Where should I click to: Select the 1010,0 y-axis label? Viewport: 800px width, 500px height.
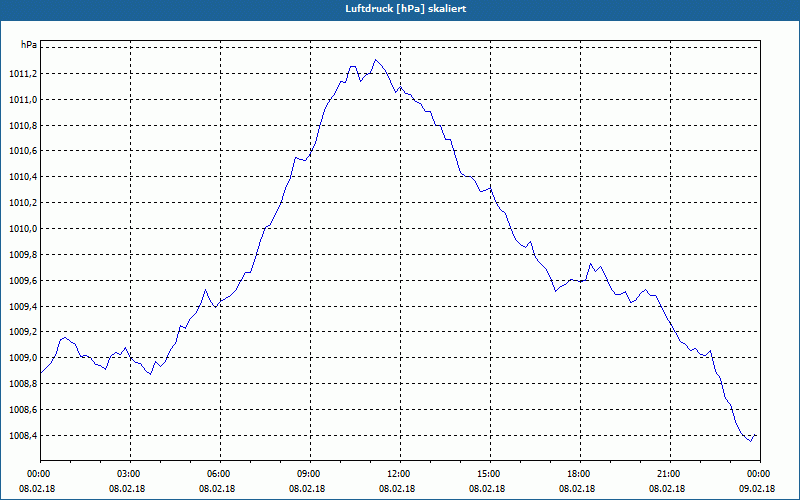[23, 229]
